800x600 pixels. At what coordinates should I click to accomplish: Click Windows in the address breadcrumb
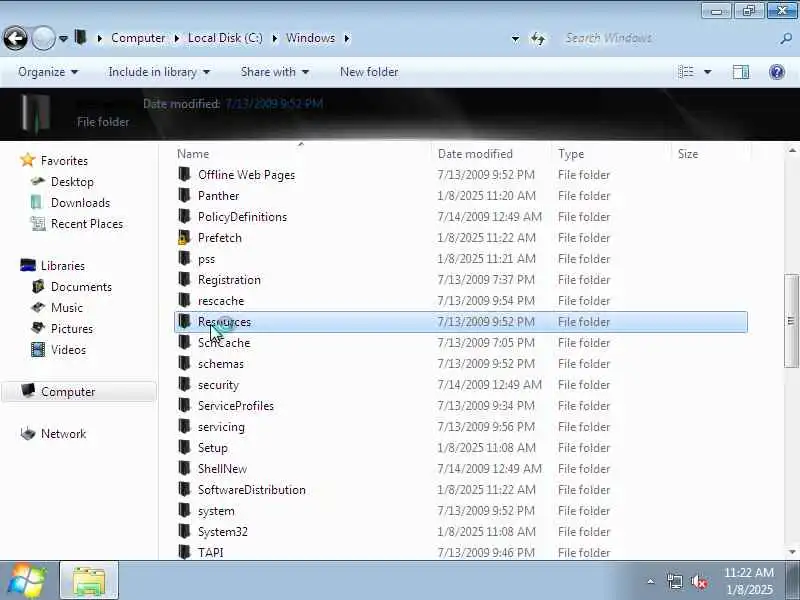point(310,38)
